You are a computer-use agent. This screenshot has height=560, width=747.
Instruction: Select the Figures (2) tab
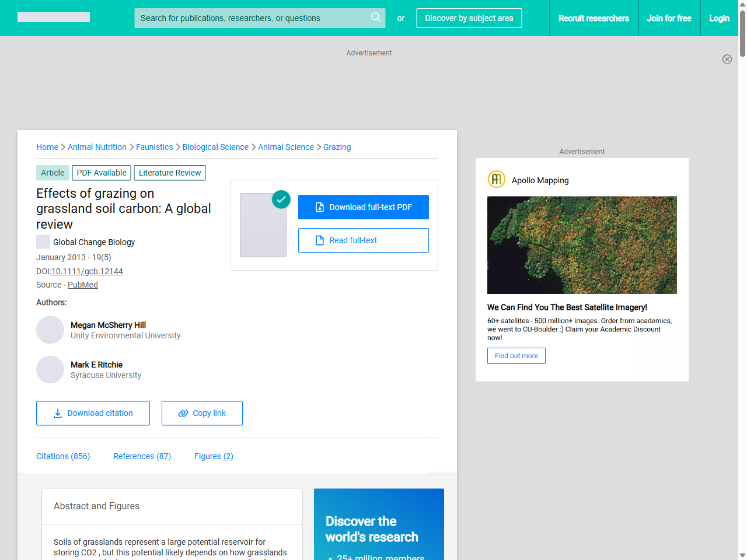(214, 456)
